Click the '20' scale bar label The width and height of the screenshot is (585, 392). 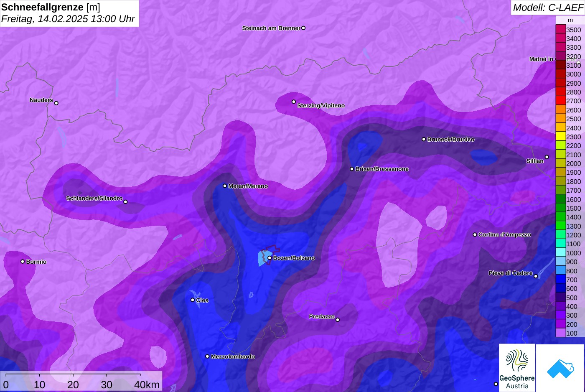[73, 384]
